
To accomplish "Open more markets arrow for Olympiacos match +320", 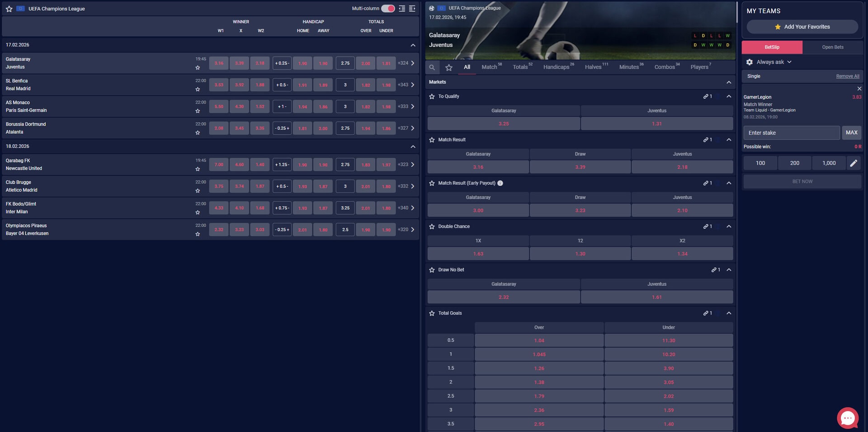I will click(x=413, y=230).
